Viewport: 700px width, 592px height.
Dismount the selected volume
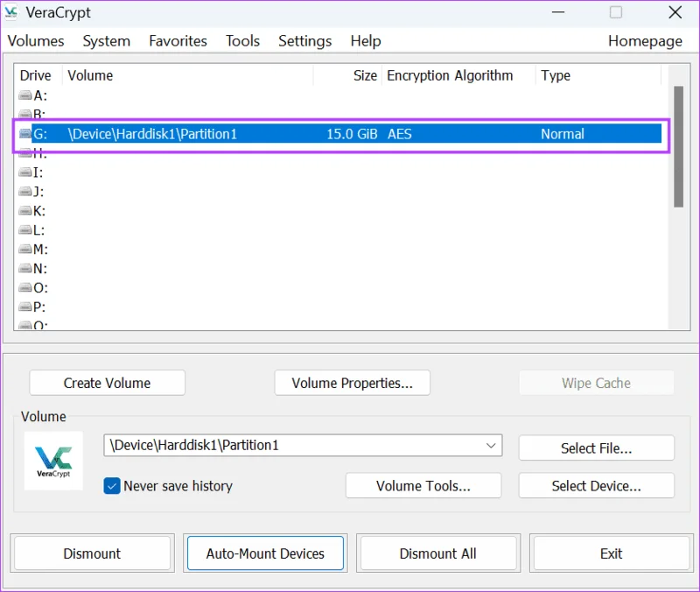click(x=92, y=553)
